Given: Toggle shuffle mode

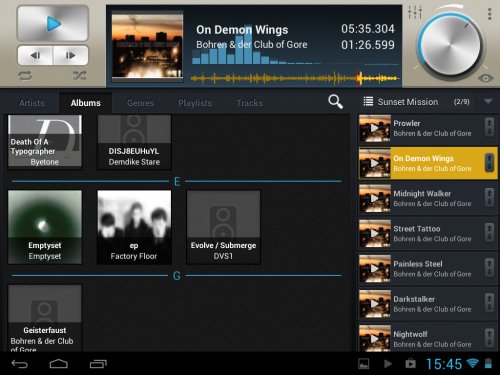Looking at the screenshot, I should pos(80,76).
